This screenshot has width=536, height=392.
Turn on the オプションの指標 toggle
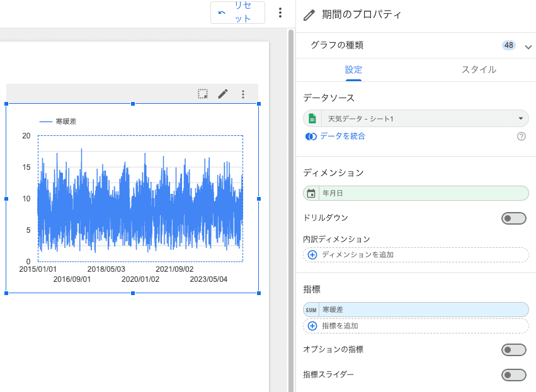point(513,349)
